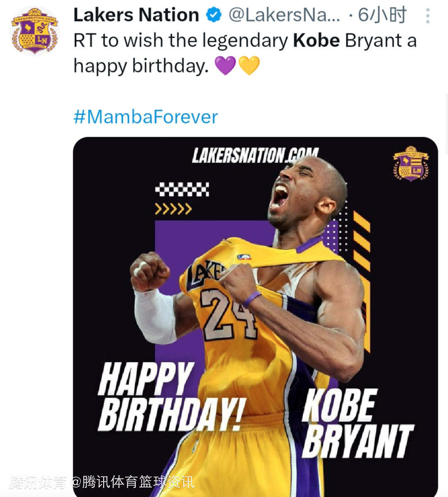The image size is (448, 497).
Task: Click the checkered pattern graphic
Action: click(182, 189)
